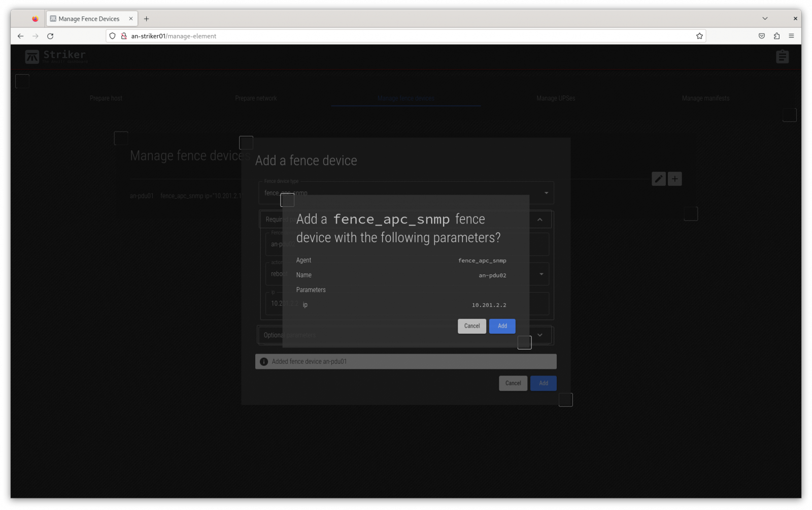Open the Firefox hamburger application menu
This screenshot has width=812, height=510.
pyautogui.click(x=791, y=36)
